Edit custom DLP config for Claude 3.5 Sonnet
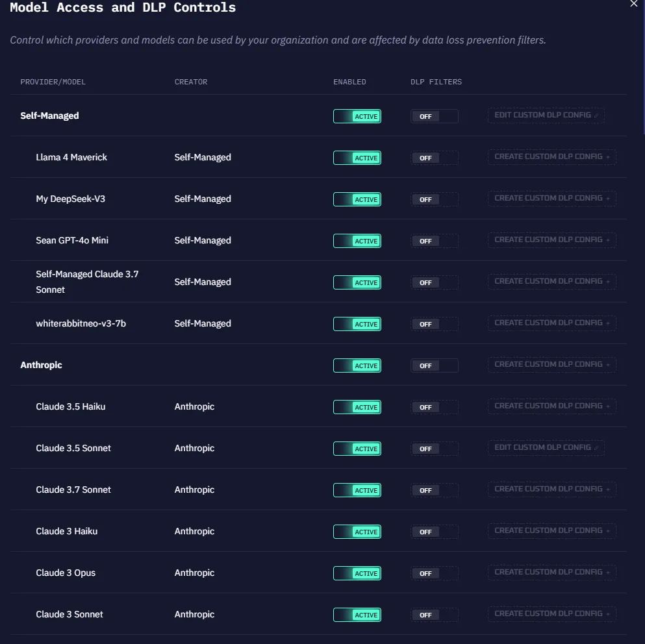 tap(546, 448)
